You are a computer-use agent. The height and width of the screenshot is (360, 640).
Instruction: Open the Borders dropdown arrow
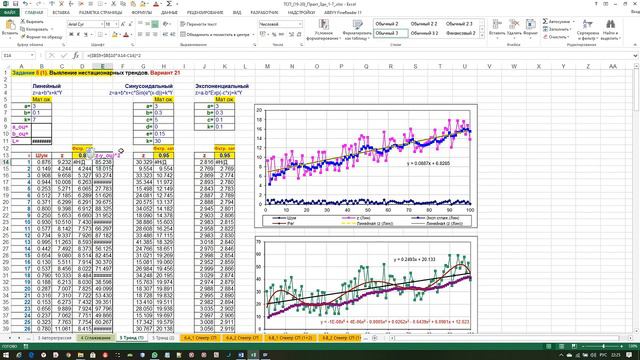tap(106, 35)
